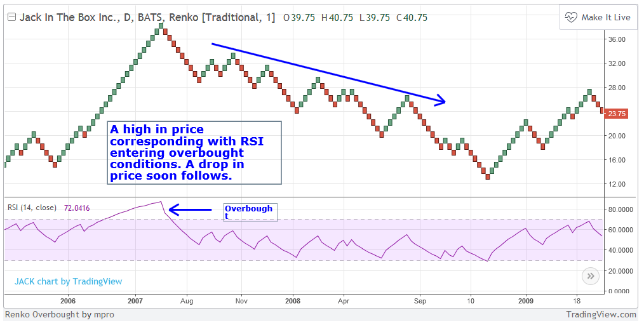Viewport: 644px width, 325px height.
Task: Click the 60.0000 RSI axis label
Action: pos(621,230)
